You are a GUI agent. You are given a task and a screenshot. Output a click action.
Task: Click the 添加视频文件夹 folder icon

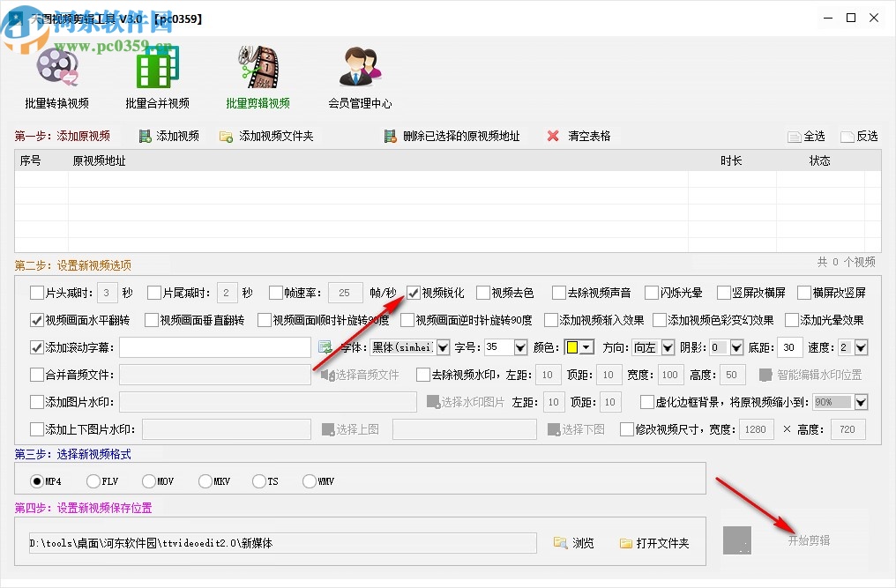coord(227,137)
